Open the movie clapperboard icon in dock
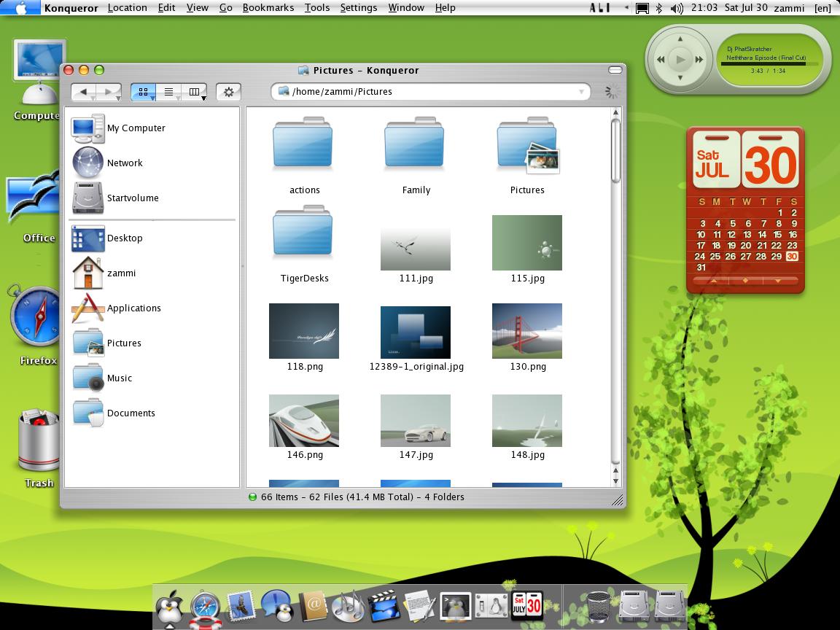Viewport: 840px width, 630px height. click(384, 607)
